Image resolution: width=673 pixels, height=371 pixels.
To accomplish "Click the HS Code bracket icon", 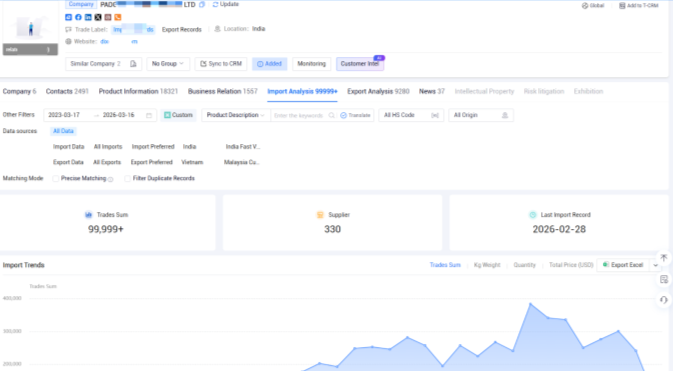I will [x=435, y=115].
